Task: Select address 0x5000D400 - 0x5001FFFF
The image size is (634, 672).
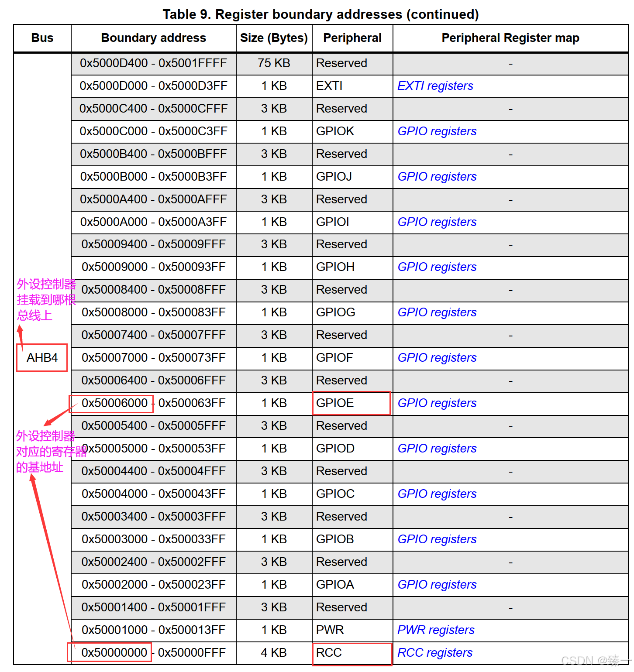Action: coord(153,63)
